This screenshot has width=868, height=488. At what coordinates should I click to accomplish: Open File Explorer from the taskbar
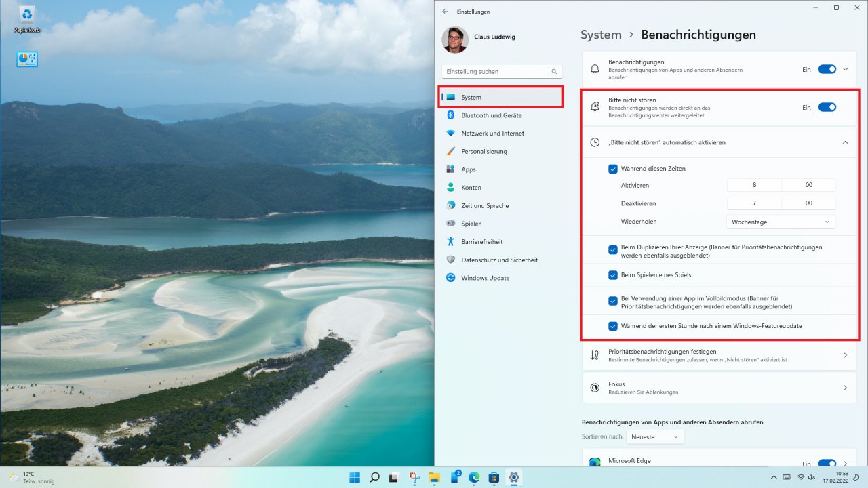434,477
